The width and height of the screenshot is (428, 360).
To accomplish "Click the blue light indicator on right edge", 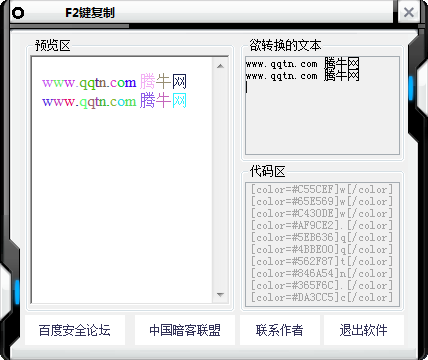I will [x=411, y=88].
